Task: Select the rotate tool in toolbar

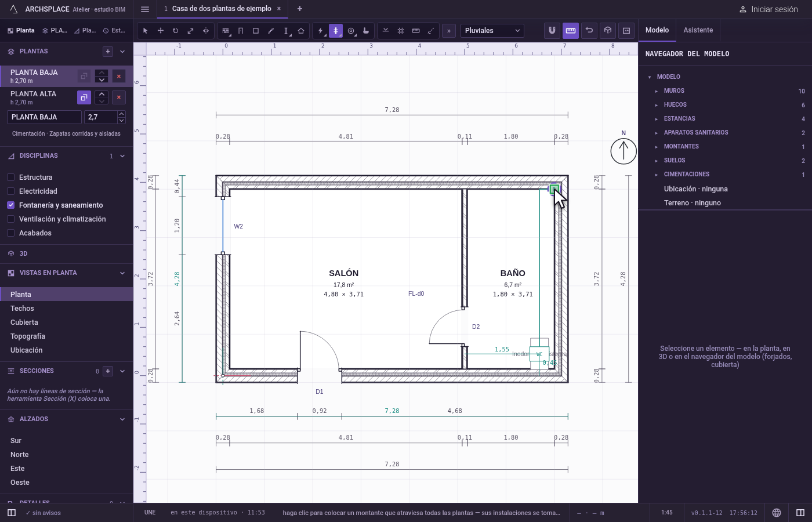Action: [x=175, y=31]
